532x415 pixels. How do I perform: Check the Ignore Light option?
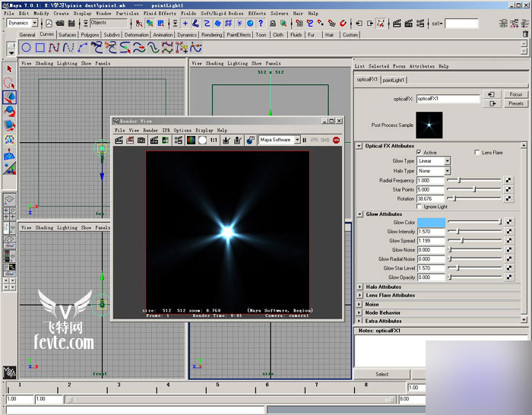click(419, 207)
